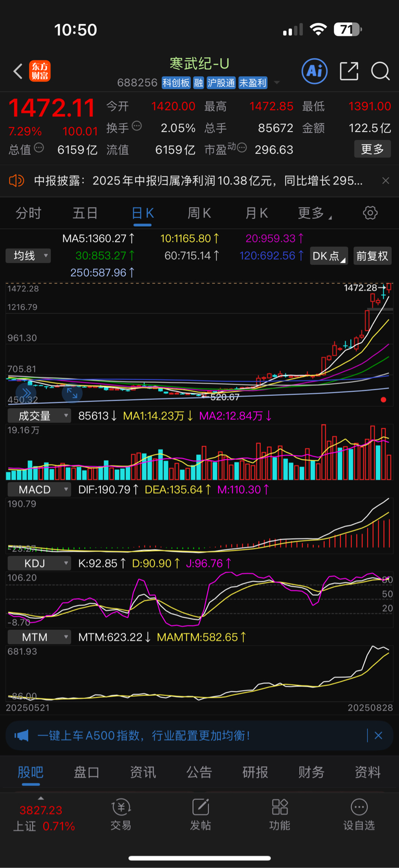Tap the 沪股通 tag
Screen dimensions: 399x868
click(221, 83)
